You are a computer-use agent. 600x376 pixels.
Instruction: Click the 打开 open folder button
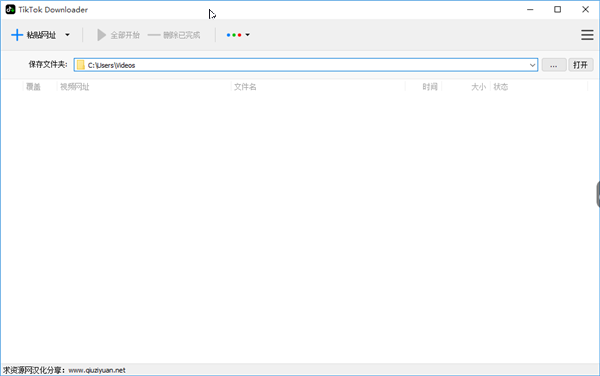click(x=580, y=65)
